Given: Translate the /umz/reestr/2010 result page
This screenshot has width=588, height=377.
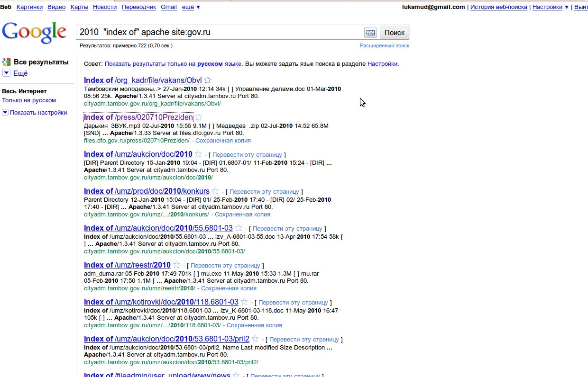Looking at the screenshot, I should (225, 266).
